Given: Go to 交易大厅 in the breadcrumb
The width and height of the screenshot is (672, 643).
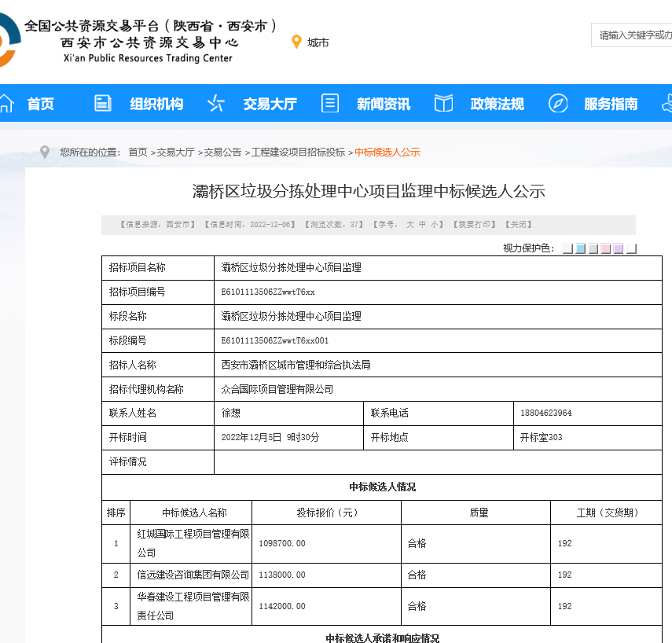Looking at the screenshot, I should coord(176,152).
